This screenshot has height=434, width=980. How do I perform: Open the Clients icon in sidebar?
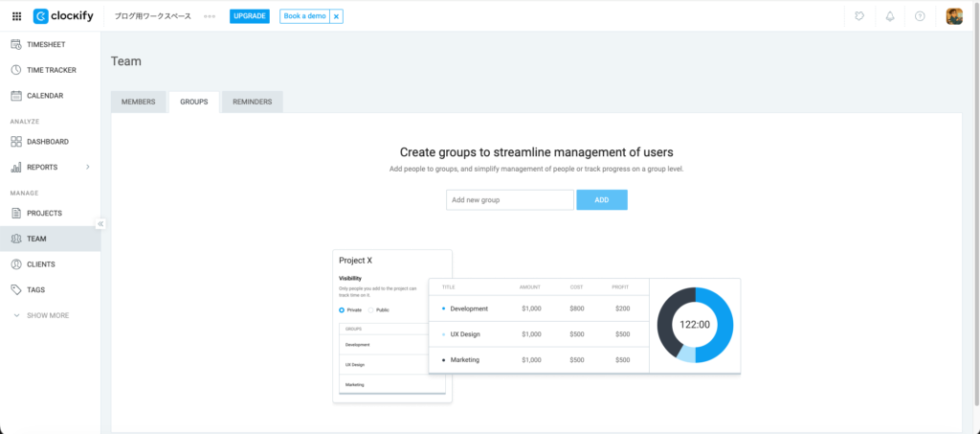pyautogui.click(x=16, y=264)
